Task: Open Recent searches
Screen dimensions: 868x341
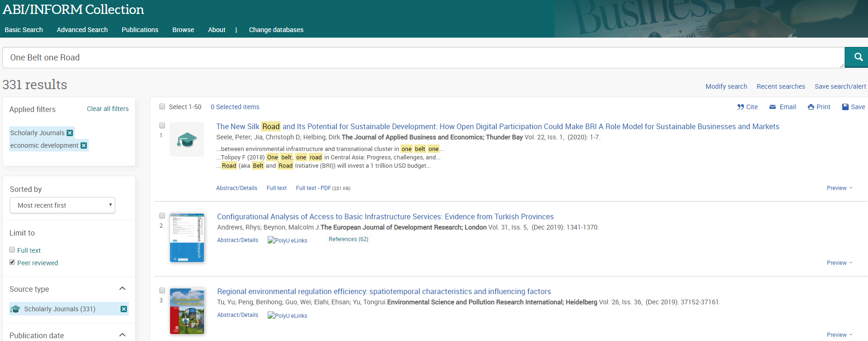Action: tap(781, 86)
